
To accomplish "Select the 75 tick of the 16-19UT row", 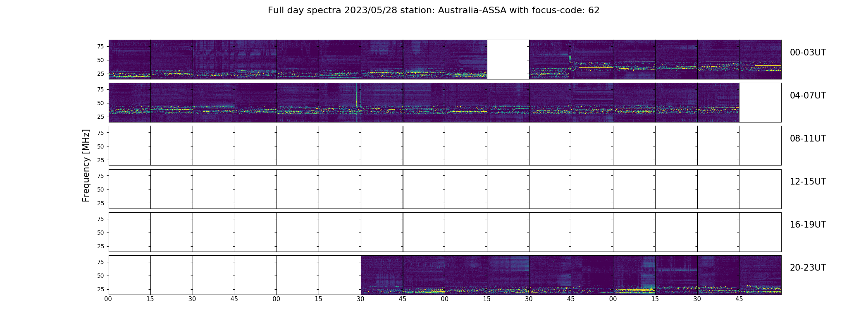I will [x=100, y=219].
